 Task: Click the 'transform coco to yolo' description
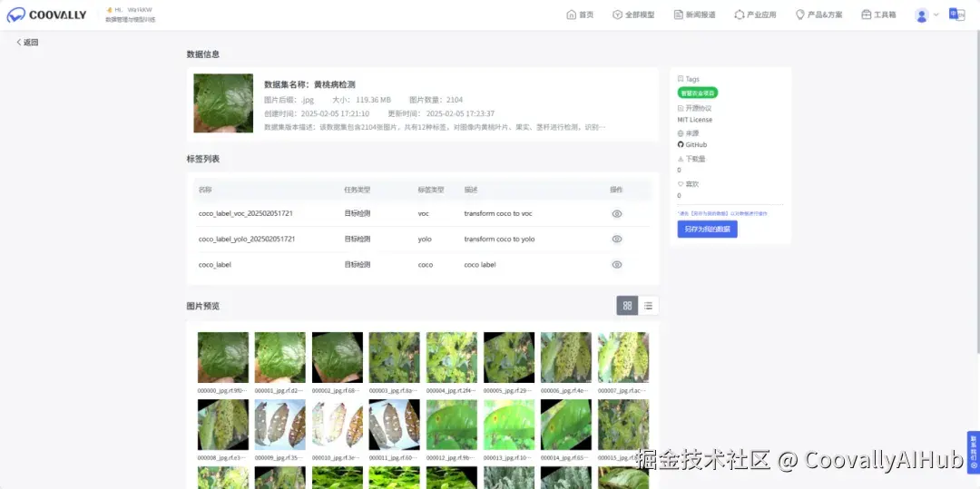point(499,240)
